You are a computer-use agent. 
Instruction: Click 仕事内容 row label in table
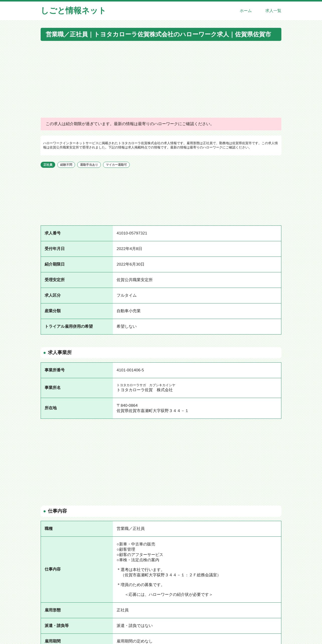point(53,569)
